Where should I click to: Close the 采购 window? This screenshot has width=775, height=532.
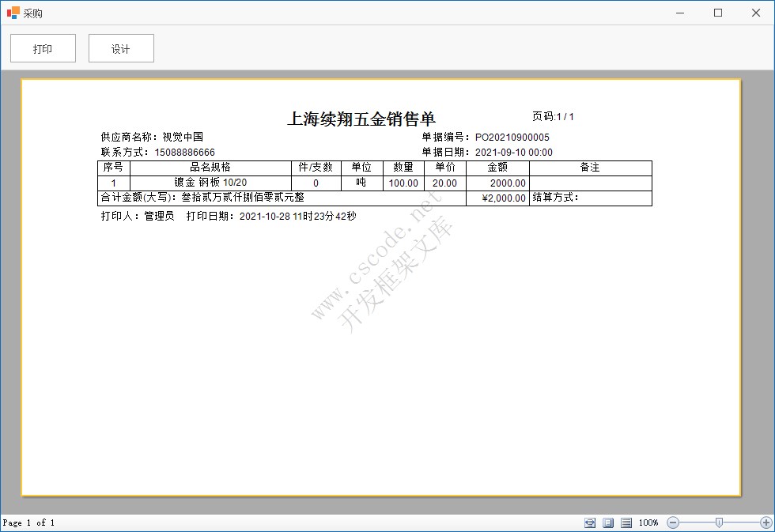click(x=756, y=13)
